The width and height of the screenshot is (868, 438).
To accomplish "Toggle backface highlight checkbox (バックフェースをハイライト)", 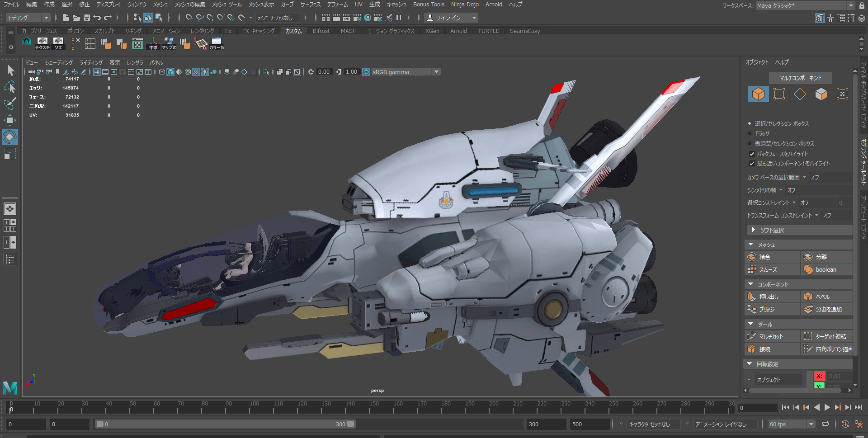I will [752, 154].
